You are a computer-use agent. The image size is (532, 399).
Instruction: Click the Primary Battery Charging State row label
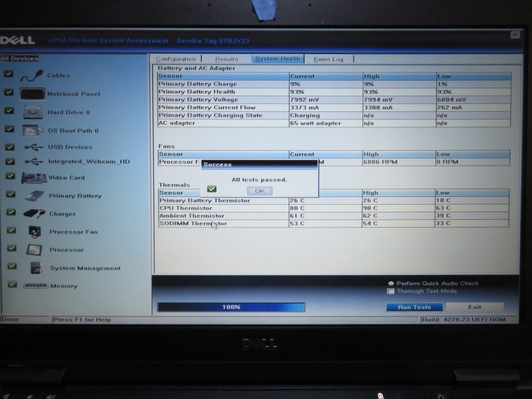click(x=210, y=115)
